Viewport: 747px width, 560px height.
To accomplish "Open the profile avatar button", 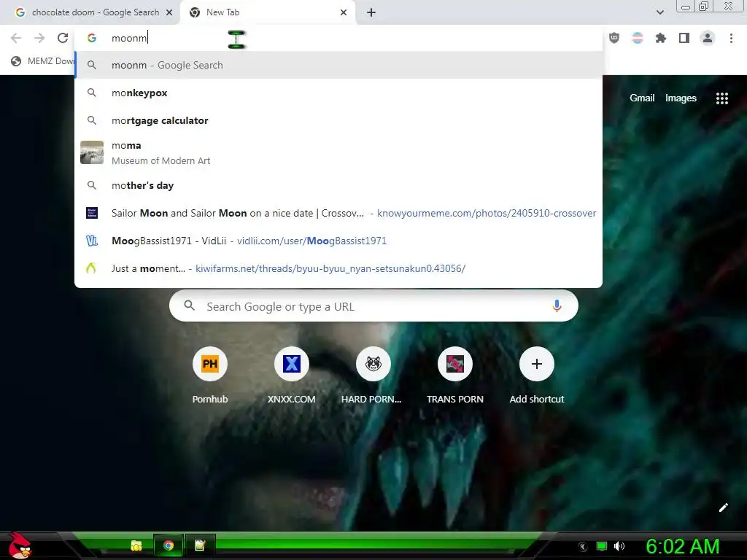I will (708, 38).
